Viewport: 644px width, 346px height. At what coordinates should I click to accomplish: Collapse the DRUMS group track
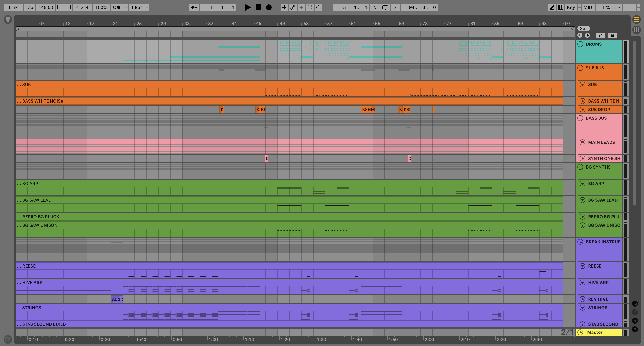580,44
